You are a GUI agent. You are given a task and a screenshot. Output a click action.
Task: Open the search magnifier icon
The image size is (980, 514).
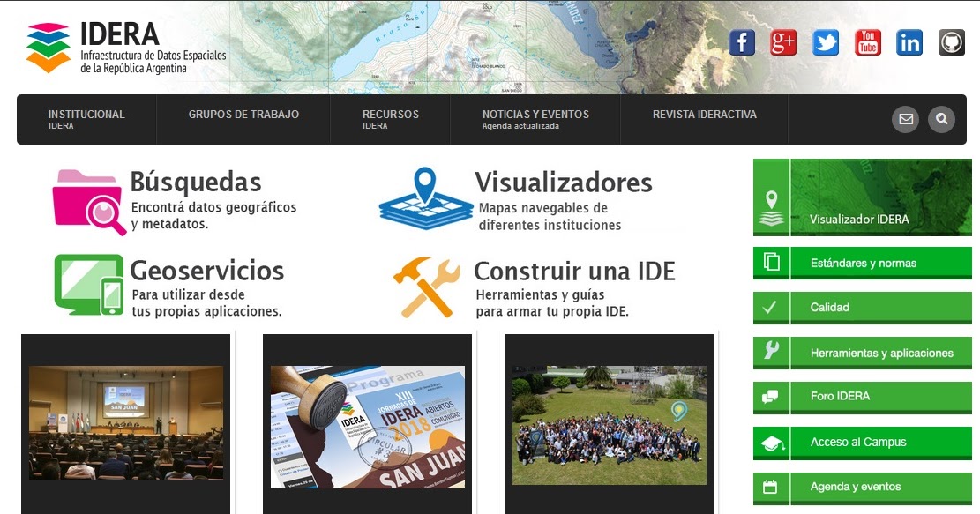pyautogui.click(x=941, y=119)
